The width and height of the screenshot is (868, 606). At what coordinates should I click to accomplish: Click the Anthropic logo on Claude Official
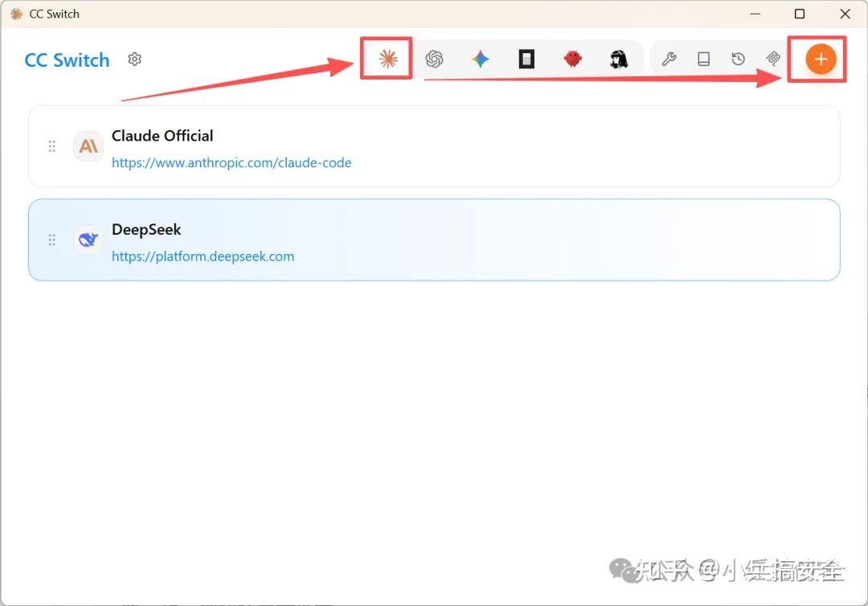88,146
